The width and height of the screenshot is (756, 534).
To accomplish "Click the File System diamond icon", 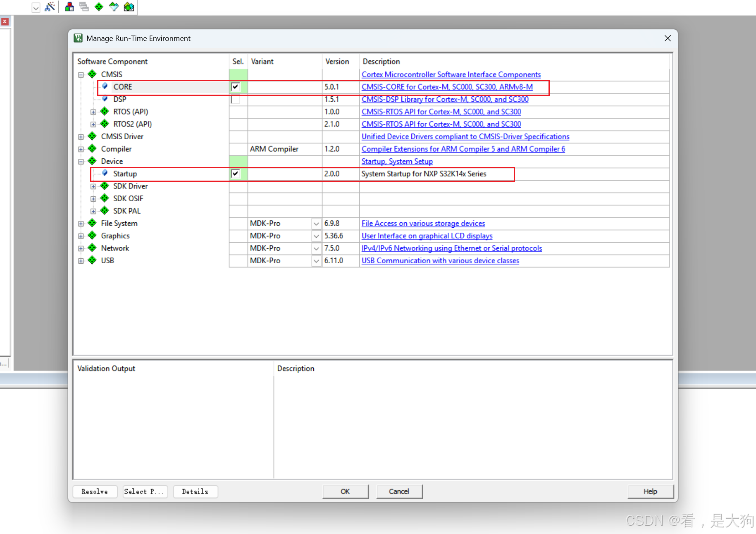I will [x=92, y=223].
